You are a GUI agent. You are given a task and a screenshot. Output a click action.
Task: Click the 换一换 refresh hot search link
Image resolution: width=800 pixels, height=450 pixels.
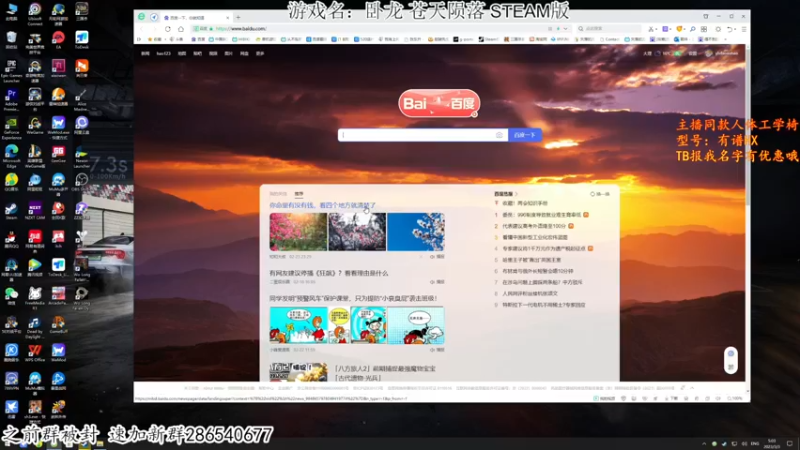pos(600,194)
